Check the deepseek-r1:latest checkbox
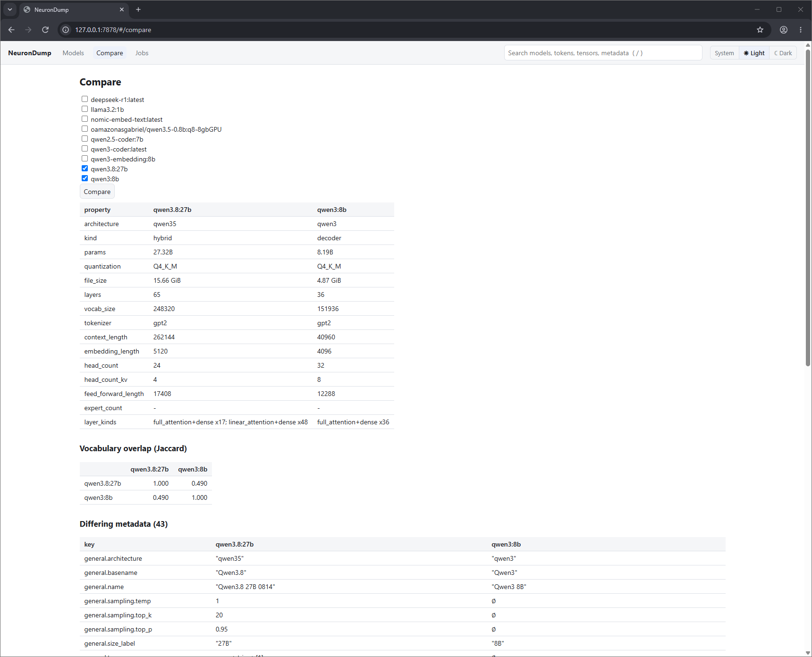This screenshot has height=657, width=812. click(x=85, y=99)
